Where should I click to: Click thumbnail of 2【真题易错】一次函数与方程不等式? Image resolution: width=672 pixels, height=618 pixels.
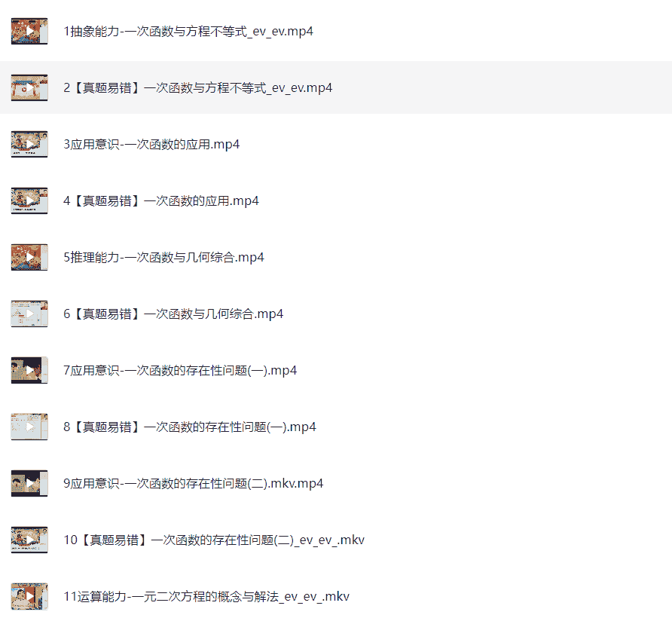point(29,88)
